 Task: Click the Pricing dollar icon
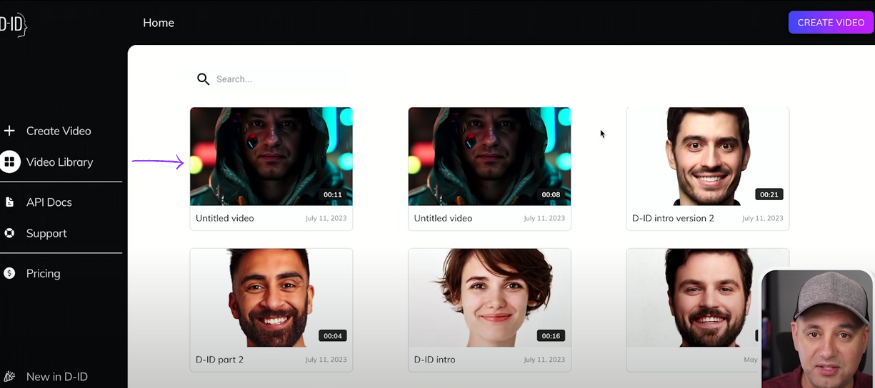[x=9, y=273]
